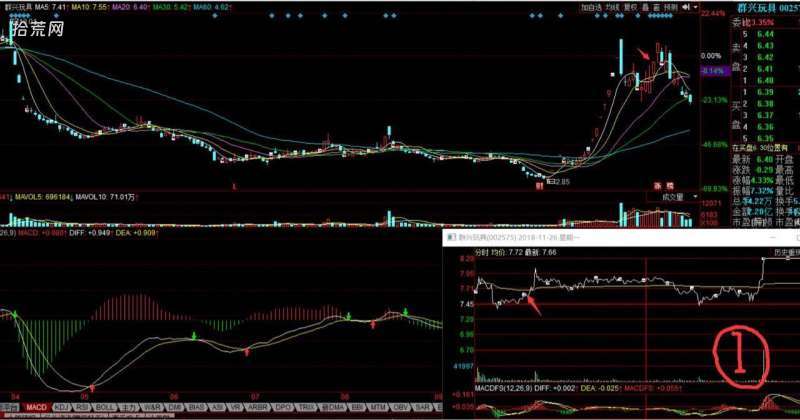The height and width of the screenshot is (420, 800).
Task: Switch to the KDJ indicator tab
Action: point(61,407)
